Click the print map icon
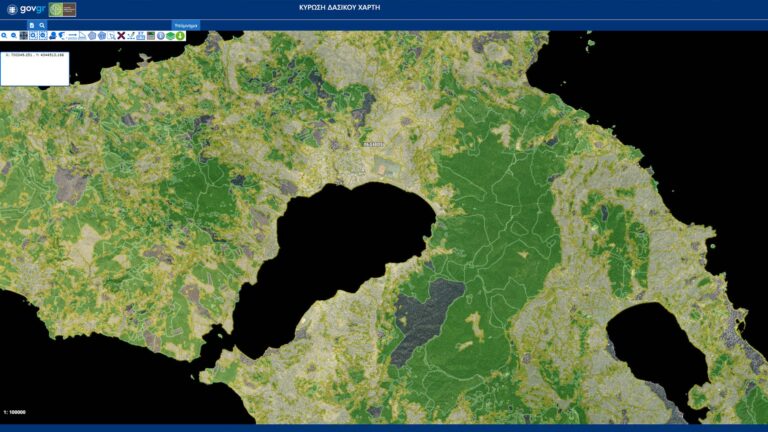The width and height of the screenshot is (768, 432). [141, 36]
